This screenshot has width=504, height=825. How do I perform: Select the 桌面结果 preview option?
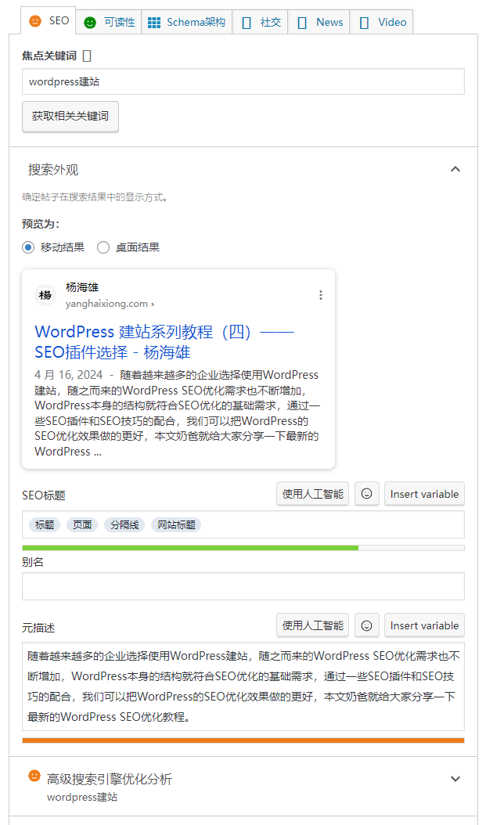(x=103, y=247)
